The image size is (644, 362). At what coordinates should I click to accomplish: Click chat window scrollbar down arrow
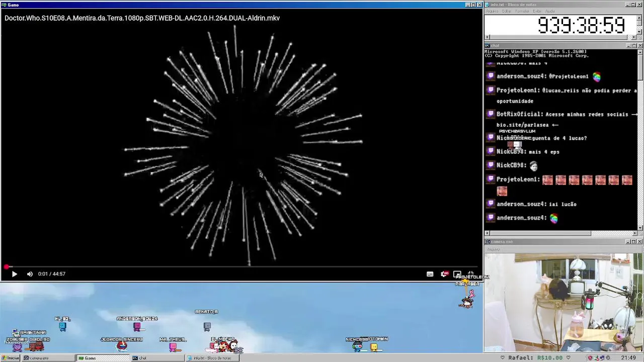click(640, 228)
